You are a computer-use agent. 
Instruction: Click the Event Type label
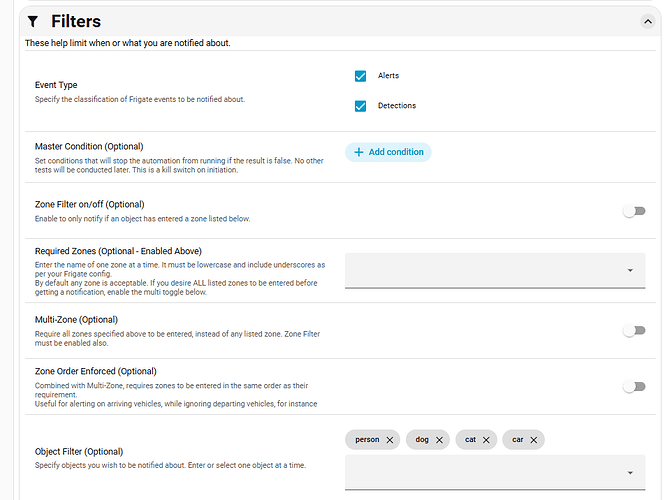pos(56,85)
